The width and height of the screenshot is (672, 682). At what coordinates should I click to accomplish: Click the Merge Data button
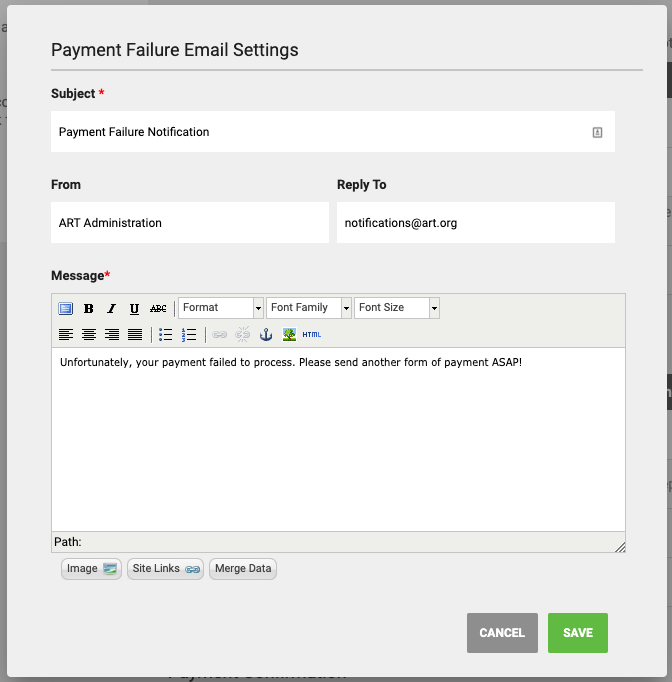point(243,569)
